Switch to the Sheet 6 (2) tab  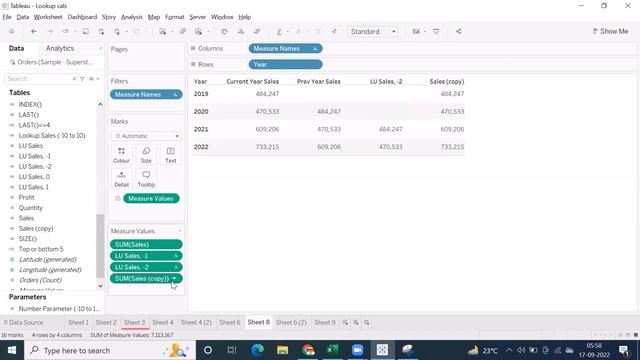tap(291, 322)
